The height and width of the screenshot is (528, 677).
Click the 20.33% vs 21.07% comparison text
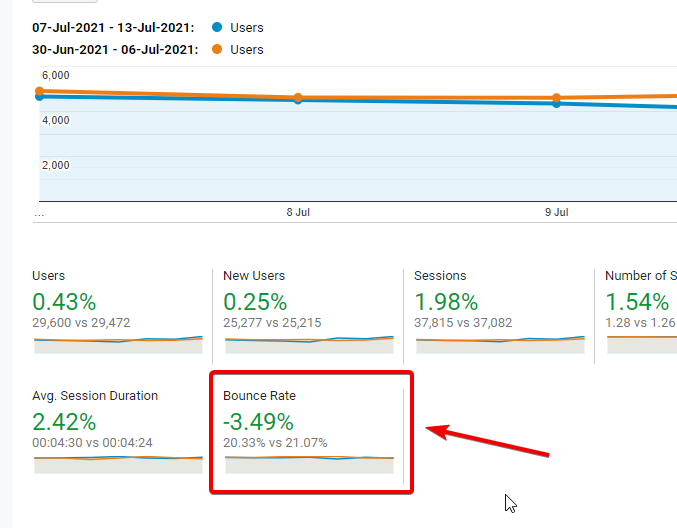click(x=276, y=443)
